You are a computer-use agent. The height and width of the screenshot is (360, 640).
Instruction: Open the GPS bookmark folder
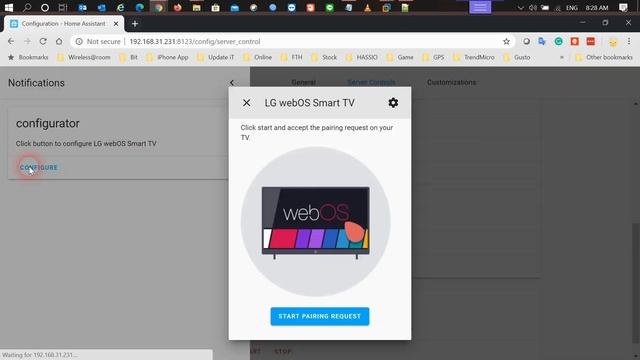(x=433, y=57)
